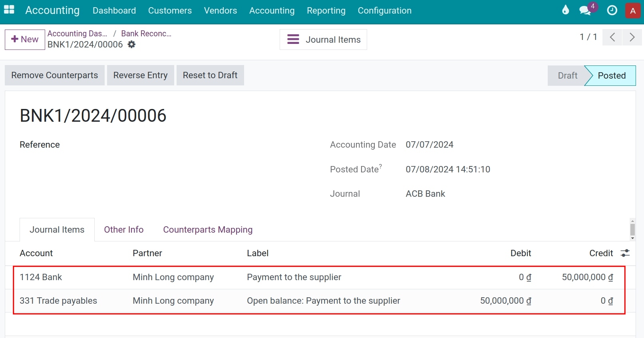Open the Accounting menu item
Viewport: 644px width, 338px height.
[272, 10]
